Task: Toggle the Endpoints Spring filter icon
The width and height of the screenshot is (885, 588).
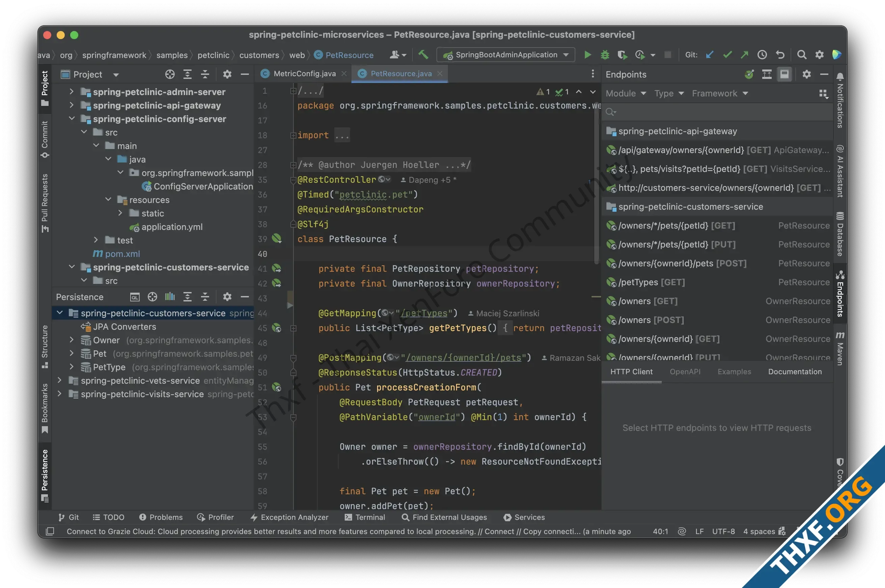Action: pos(749,74)
